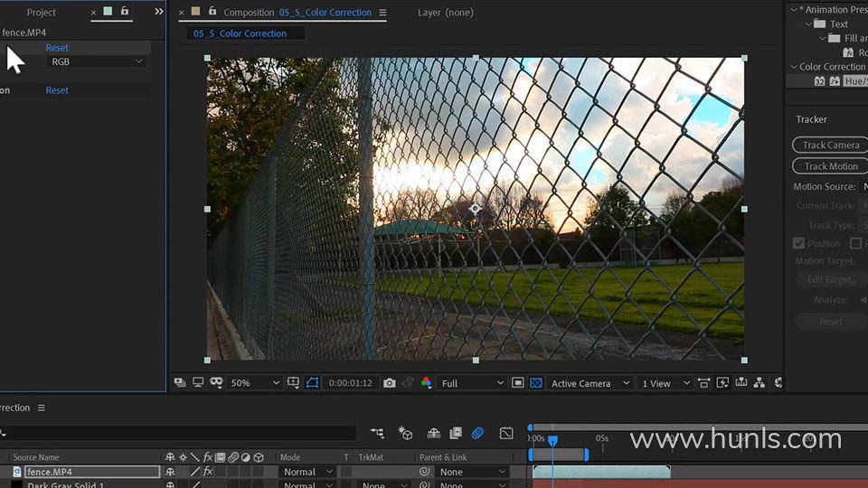Click the Toggle Pixel Aspect Ratio Correction icon

click(703, 383)
